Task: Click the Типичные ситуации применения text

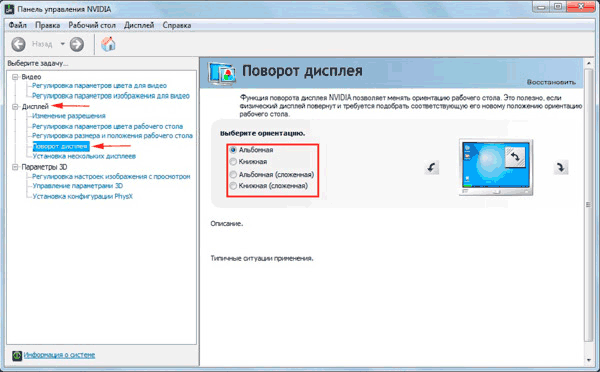Action: pyautogui.click(x=262, y=258)
